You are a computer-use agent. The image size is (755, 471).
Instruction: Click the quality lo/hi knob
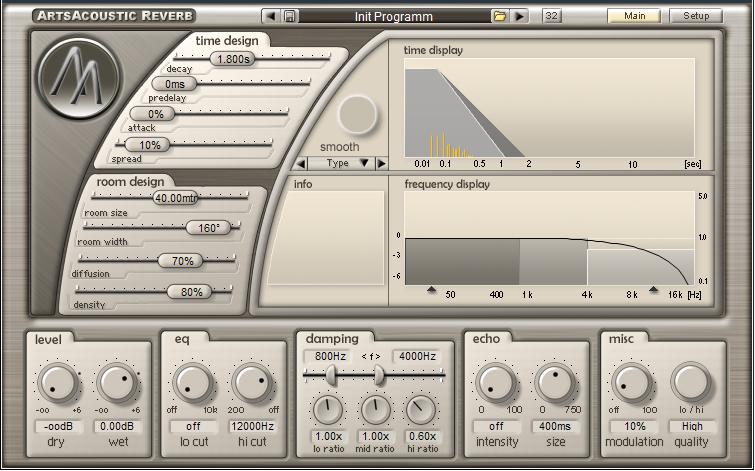pyautogui.click(x=690, y=383)
